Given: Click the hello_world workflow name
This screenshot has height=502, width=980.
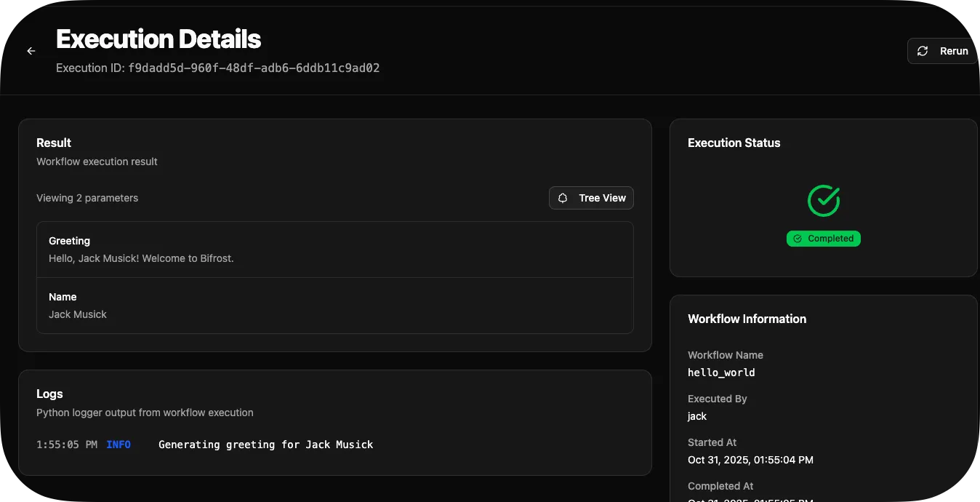Looking at the screenshot, I should [721, 372].
